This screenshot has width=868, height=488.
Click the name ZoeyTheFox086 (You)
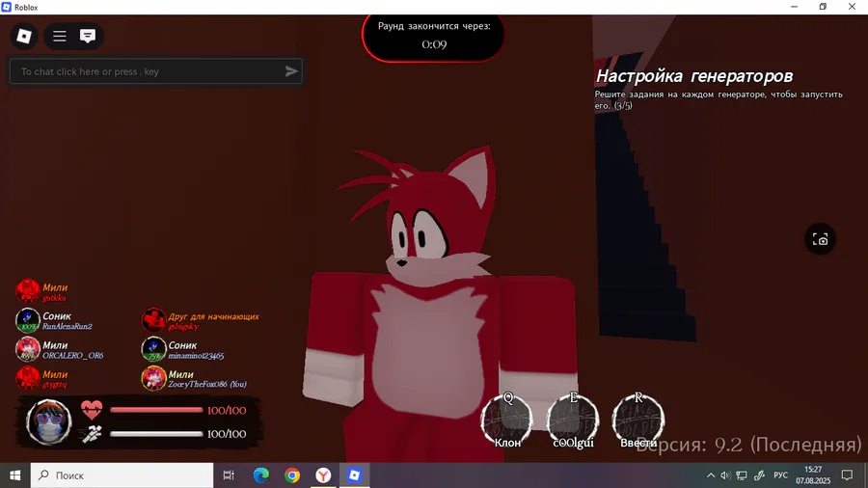tap(207, 384)
